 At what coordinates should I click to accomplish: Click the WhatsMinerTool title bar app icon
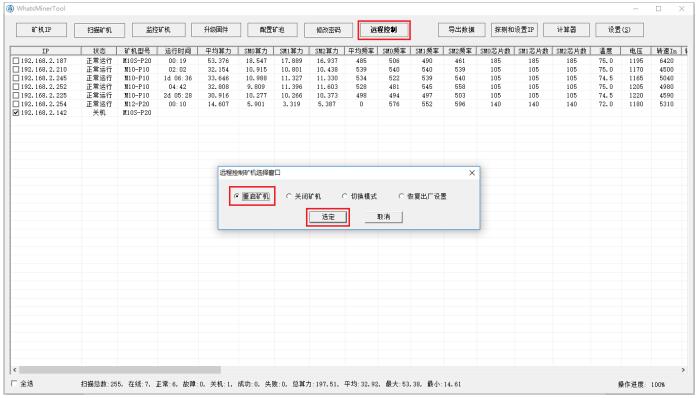coord(10,8)
